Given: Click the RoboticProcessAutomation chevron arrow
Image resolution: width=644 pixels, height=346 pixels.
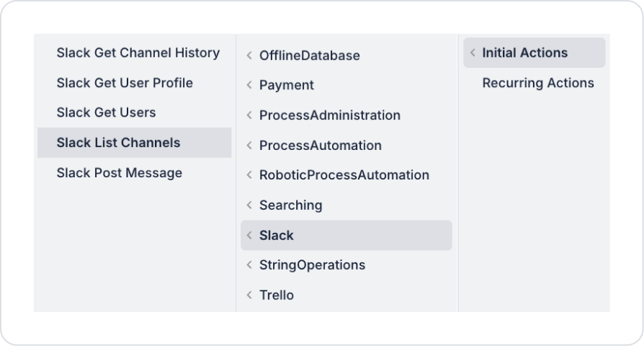Looking at the screenshot, I should (249, 175).
